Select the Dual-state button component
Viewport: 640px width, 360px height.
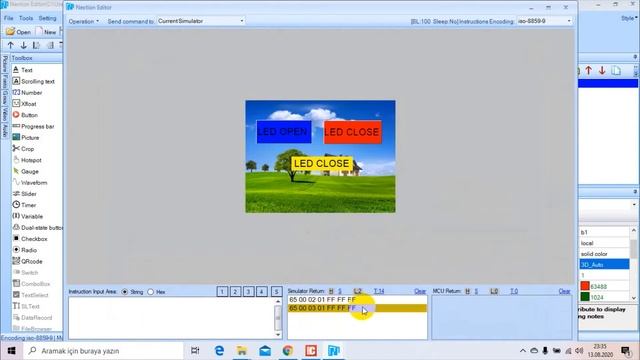point(37,227)
